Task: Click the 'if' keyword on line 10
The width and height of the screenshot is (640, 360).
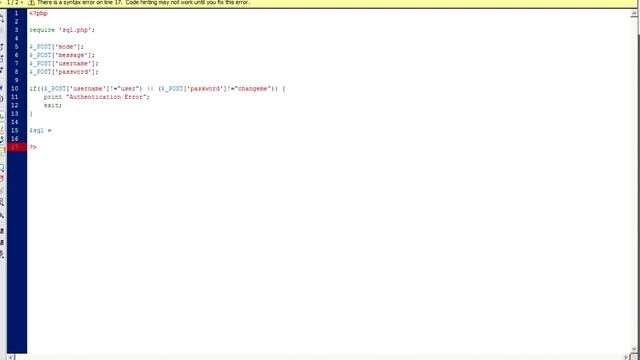Action: [32, 89]
